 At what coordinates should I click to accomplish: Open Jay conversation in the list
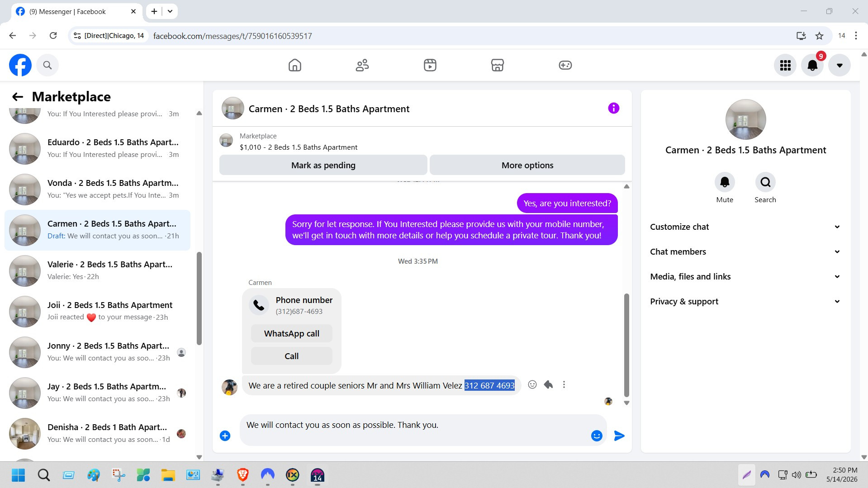97,393
